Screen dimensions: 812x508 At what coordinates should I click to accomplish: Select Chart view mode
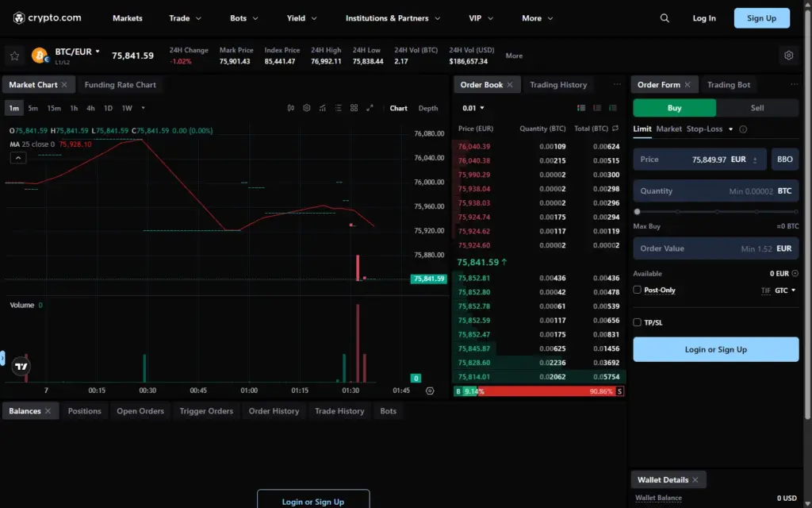(x=398, y=108)
